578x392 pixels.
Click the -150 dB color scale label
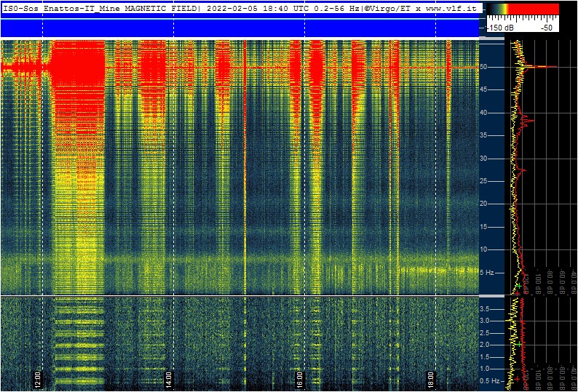(499, 27)
